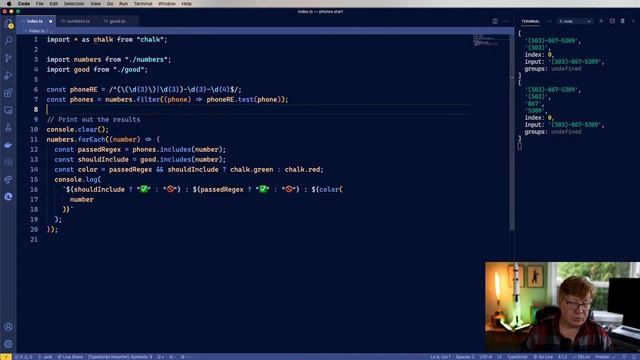Screen dimensions: 640x360
Task: Open the round blue extension icon in activity bar
Action: [8, 197]
